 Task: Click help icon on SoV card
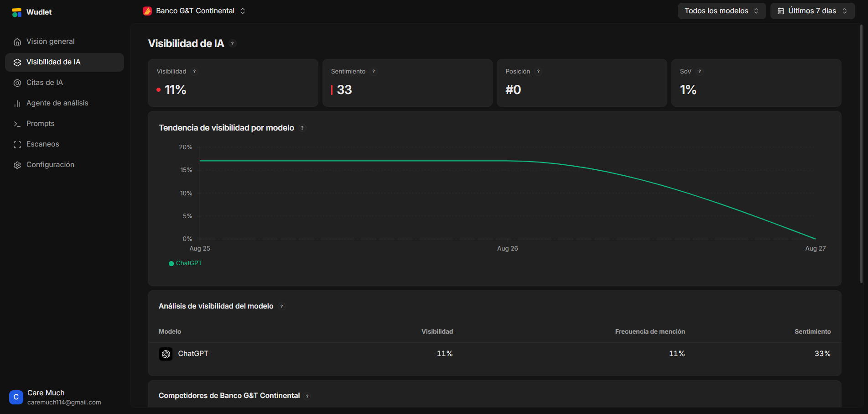click(700, 71)
